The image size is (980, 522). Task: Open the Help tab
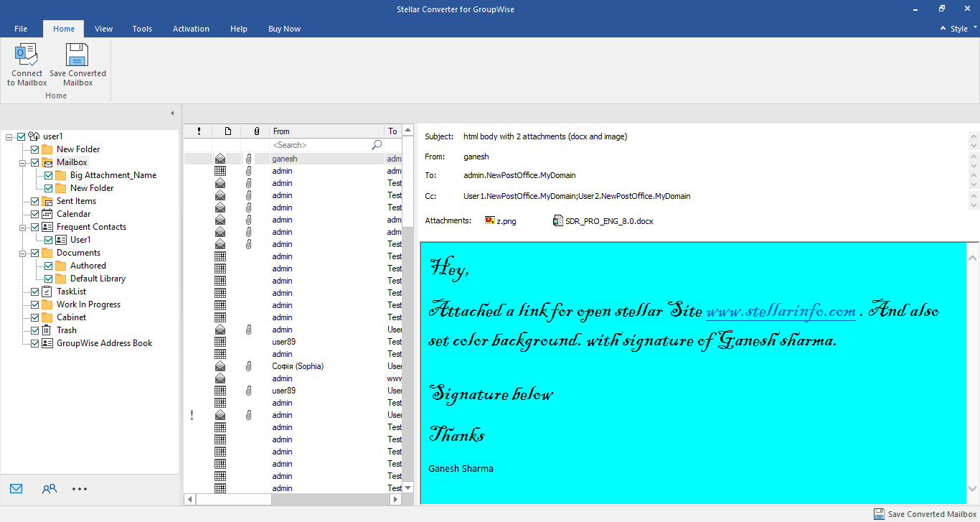(x=239, y=29)
